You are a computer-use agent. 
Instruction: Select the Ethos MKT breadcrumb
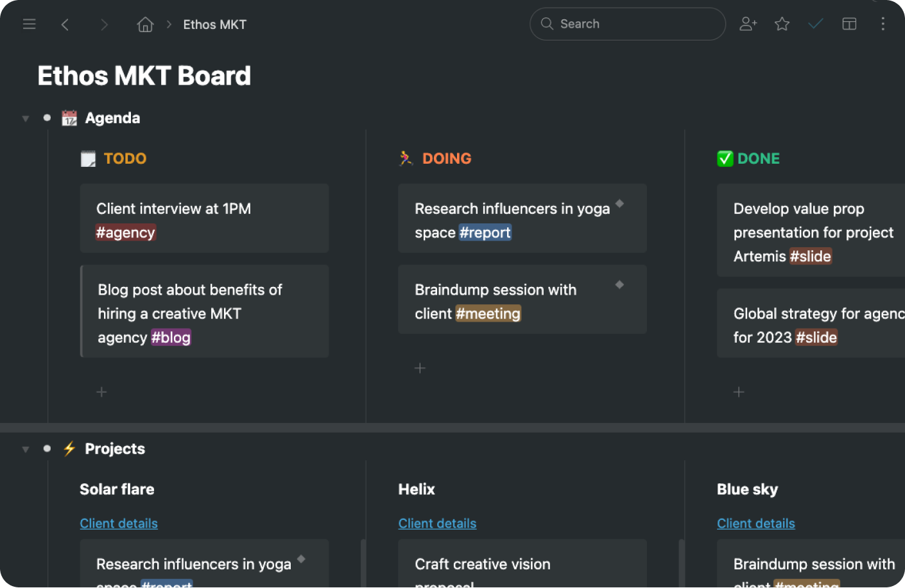[x=214, y=24]
